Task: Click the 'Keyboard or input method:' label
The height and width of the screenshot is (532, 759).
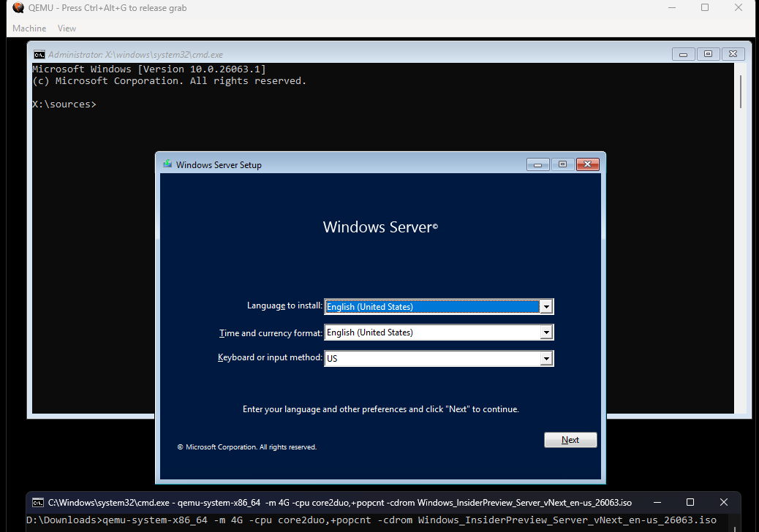Action: pyautogui.click(x=270, y=357)
